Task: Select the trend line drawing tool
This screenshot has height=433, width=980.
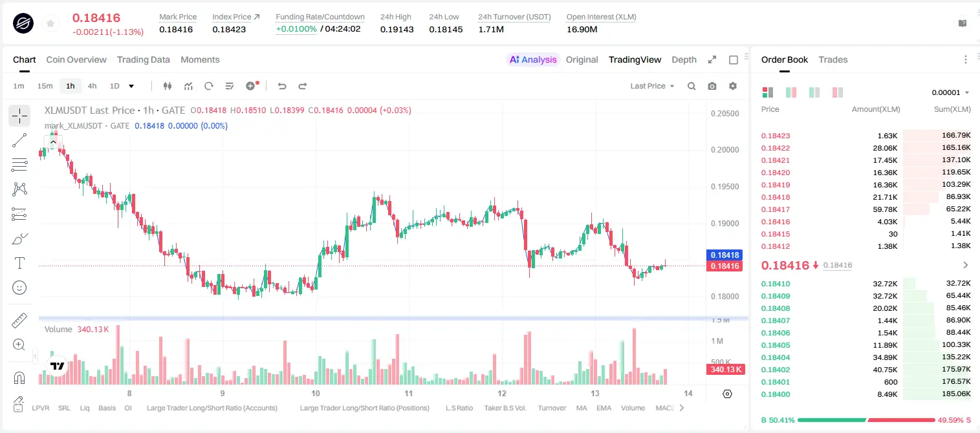Action: tap(19, 140)
